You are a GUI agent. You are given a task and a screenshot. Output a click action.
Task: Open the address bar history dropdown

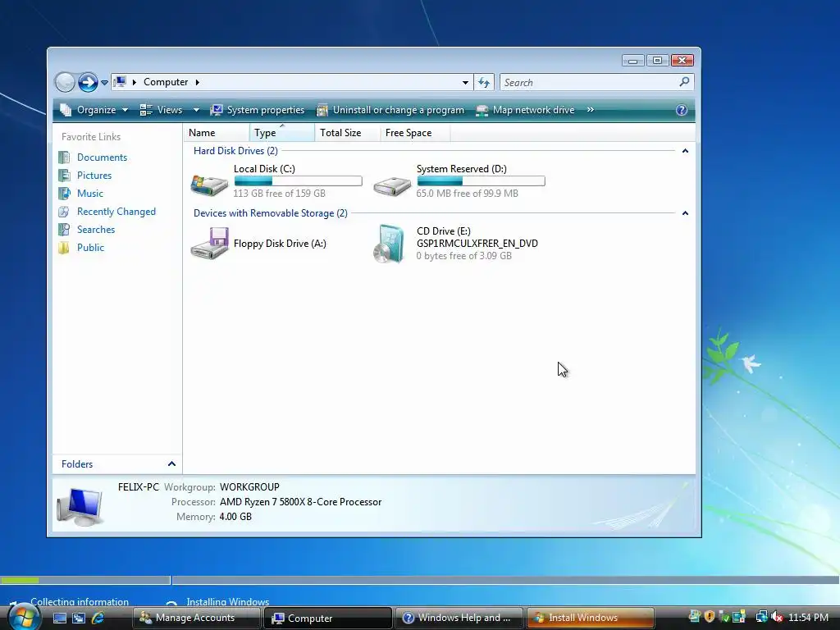pos(465,83)
